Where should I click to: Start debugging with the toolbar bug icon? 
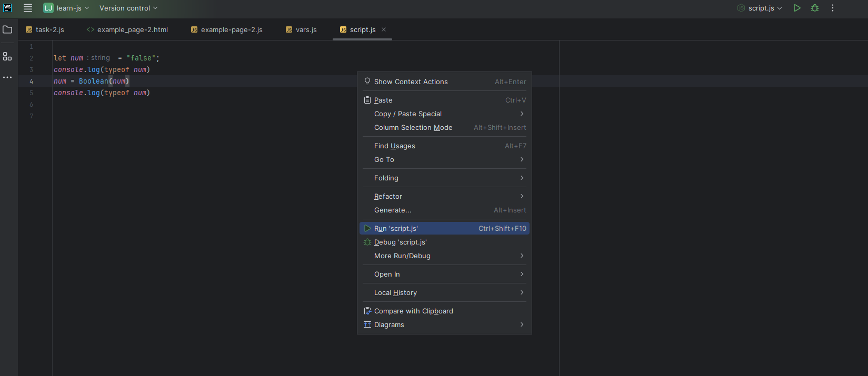(x=815, y=8)
